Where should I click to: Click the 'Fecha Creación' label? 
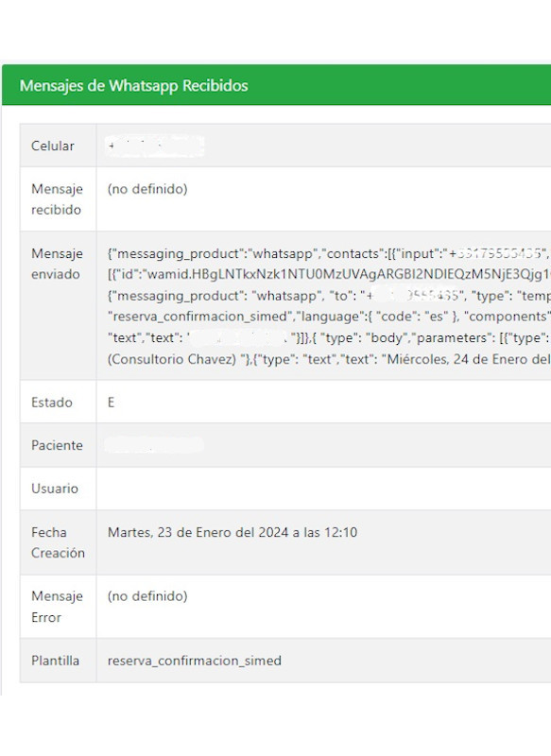(x=58, y=542)
